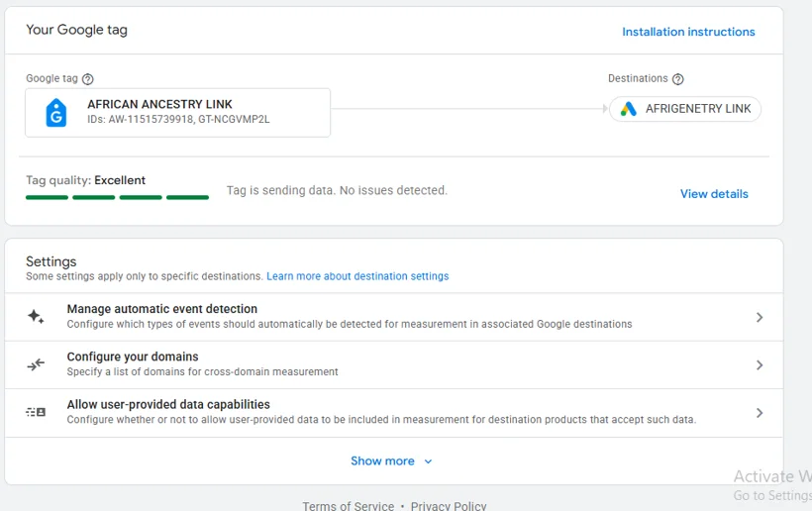
Task: Click the 'Your Google tag' heading
Action: click(x=76, y=30)
